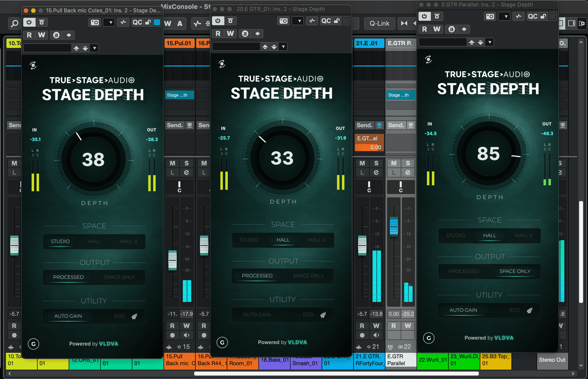Open preset menu arrow in 20.E GTR_01 window
The image size is (588, 379).
[283, 47]
